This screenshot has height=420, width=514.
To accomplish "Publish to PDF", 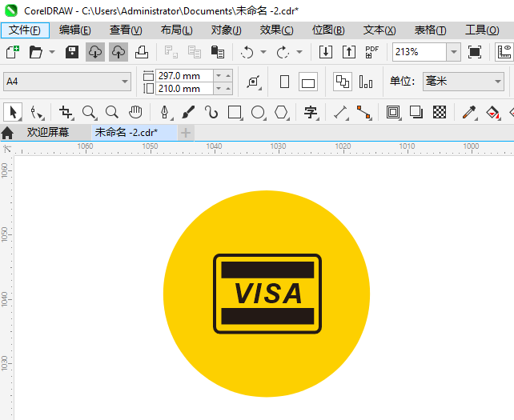I will [x=371, y=52].
